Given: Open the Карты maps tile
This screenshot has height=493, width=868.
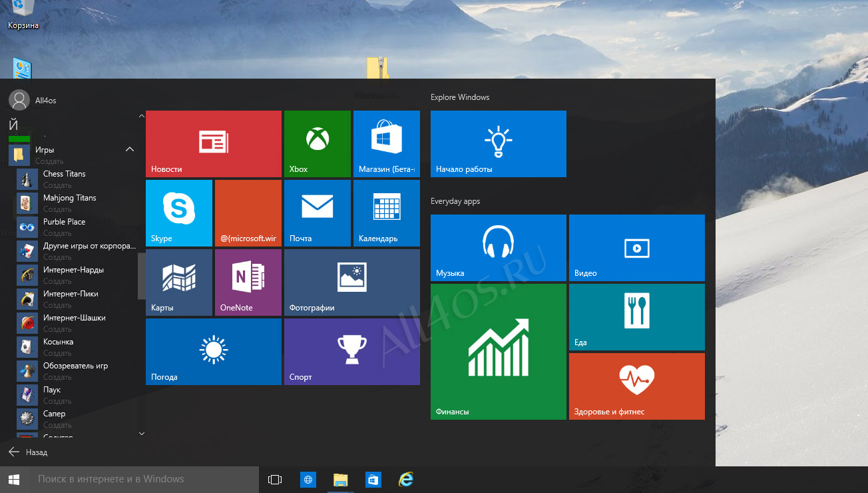Looking at the screenshot, I should [179, 282].
